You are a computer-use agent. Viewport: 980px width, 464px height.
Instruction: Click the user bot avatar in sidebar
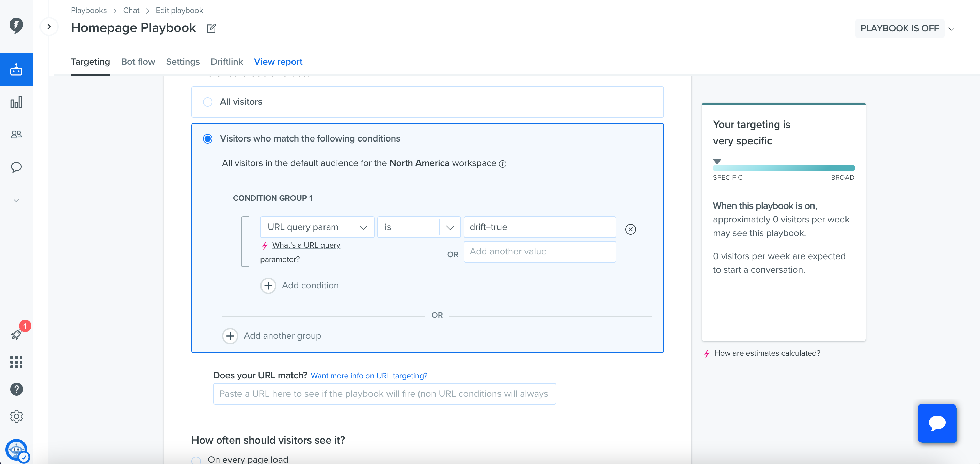pyautogui.click(x=16, y=450)
